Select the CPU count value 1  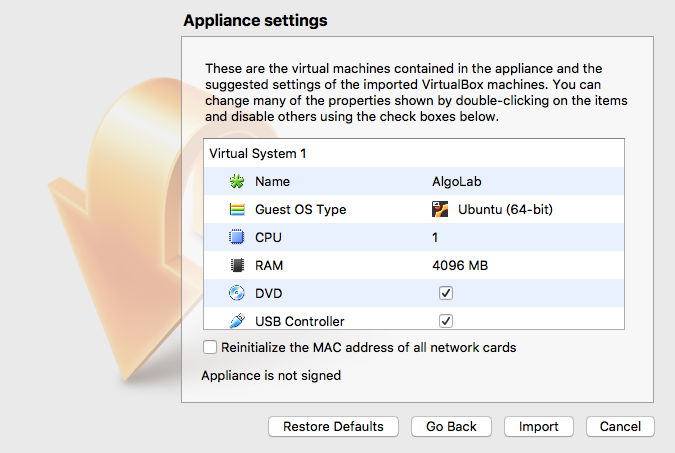click(435, 237)
